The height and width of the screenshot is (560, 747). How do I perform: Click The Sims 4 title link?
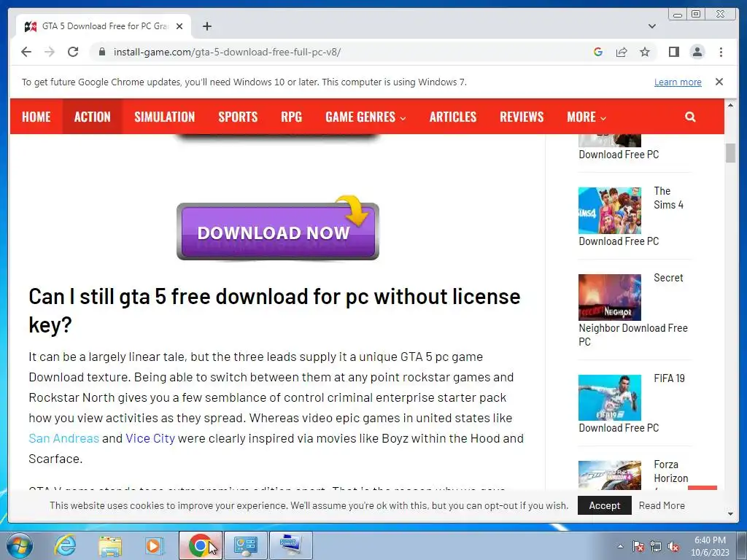tap(669, 198)
